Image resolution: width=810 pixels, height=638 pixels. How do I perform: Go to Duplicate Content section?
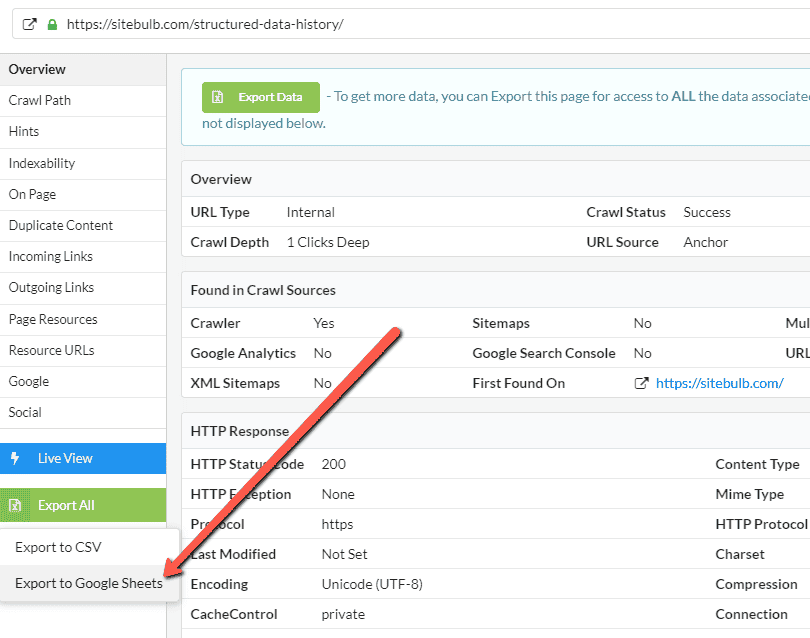coord(83,225)
